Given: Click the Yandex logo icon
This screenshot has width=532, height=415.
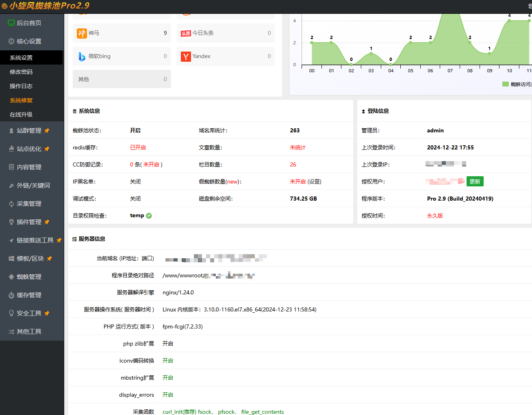Looking at the screenshot, I should 186,56.
